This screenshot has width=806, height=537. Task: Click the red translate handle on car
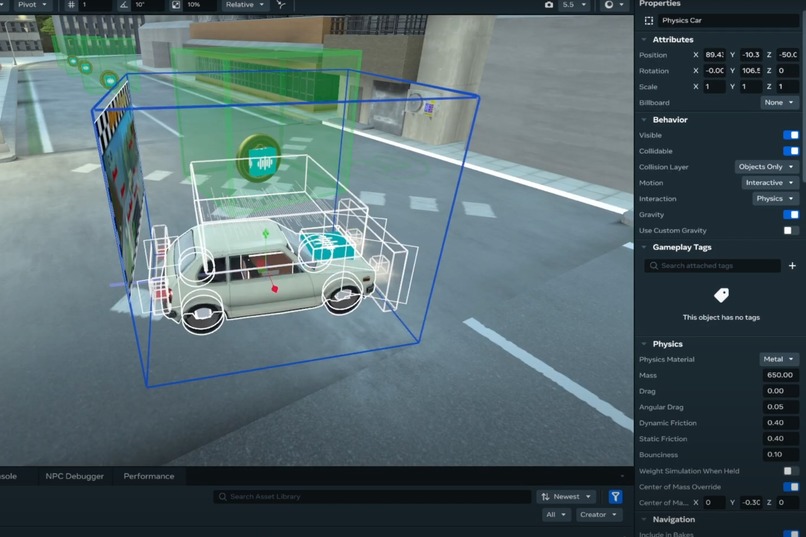(x=274, y=289)
